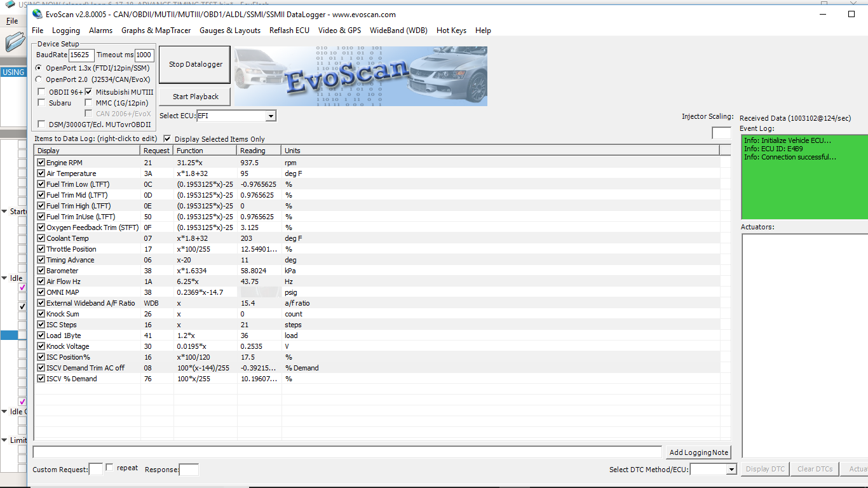The width and height of the screenshot is (868, 488).
Task: Click the Add Logging Note button
Action: pyautogui.click(x=698, y=452)
